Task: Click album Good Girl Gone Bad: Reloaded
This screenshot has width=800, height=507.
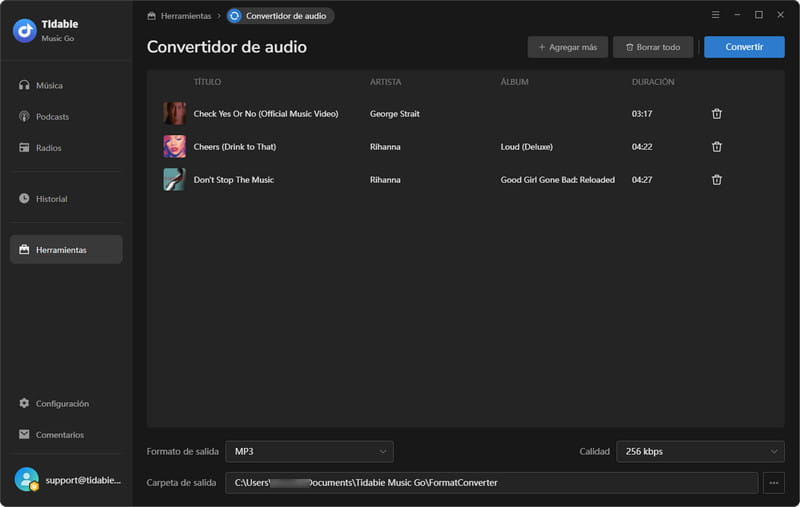Action: click(x=558, y=180)
